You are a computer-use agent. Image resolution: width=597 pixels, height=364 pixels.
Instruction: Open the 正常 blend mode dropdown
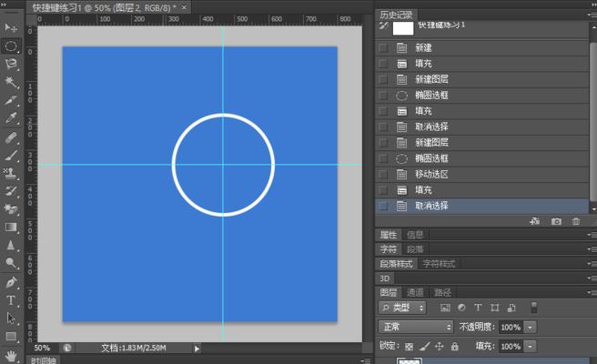pos(416,327)
